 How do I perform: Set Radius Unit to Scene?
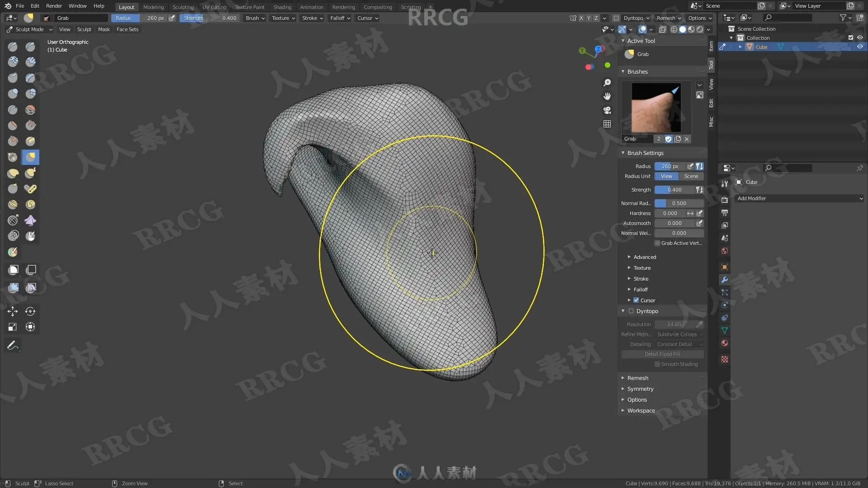[691, 176]
